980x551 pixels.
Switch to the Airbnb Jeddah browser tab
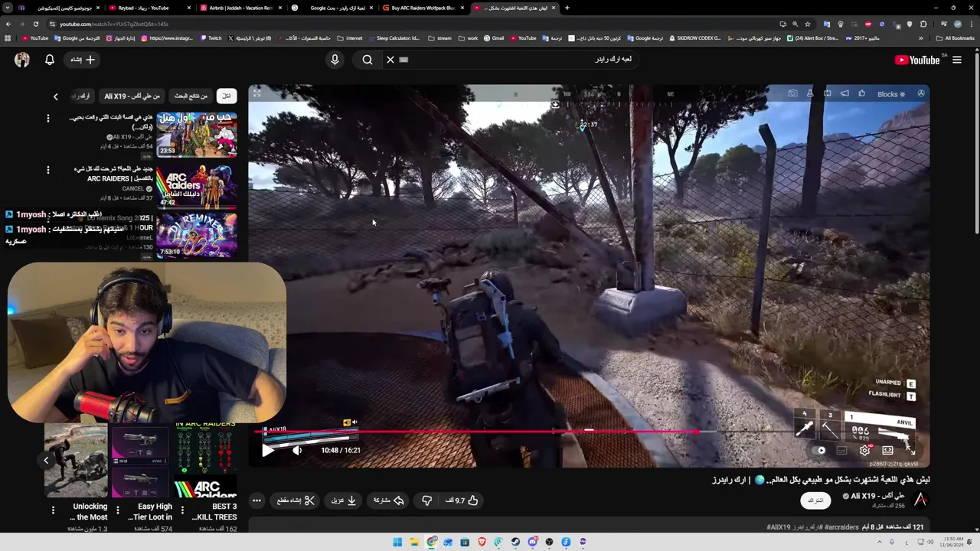241,8
